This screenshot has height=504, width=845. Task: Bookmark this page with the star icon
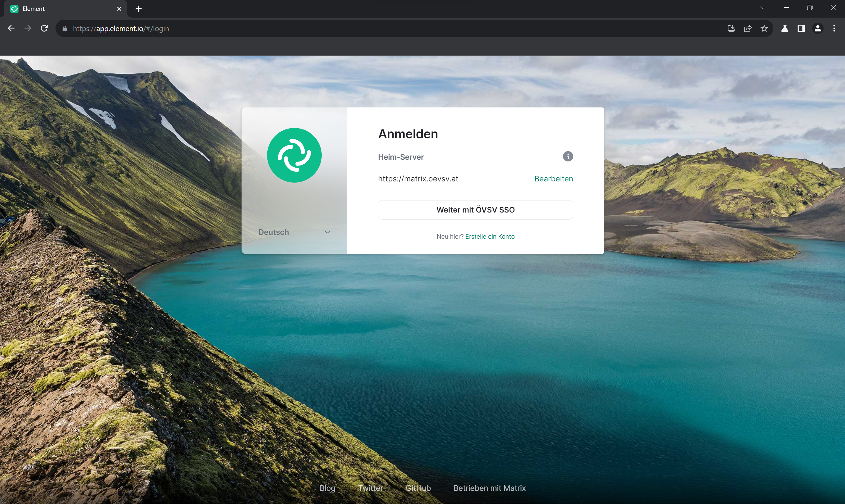[764, 28]
